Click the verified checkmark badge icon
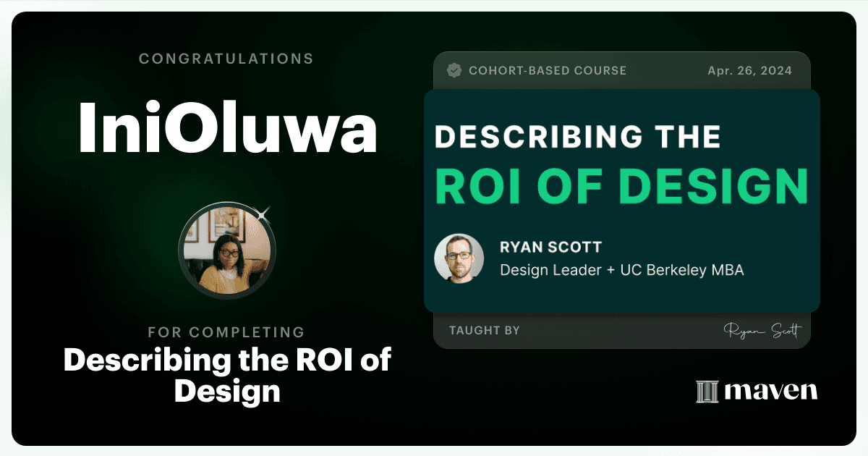This screenshot has height=456, width=868. [454, 70]
